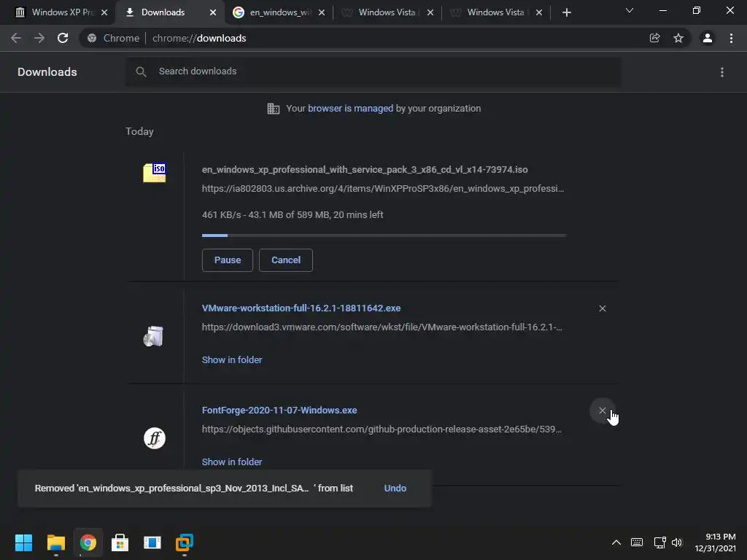Open clock and date flyout
This screenshot has height=560, width=747.
[x=715, y=542]
